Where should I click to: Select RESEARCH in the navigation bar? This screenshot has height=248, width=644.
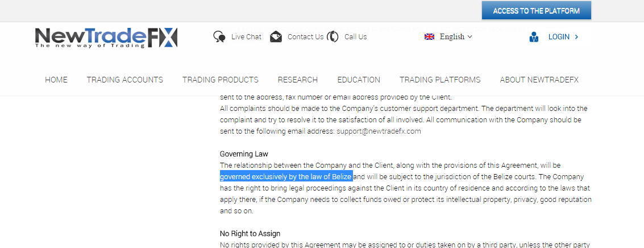point(298,80)
